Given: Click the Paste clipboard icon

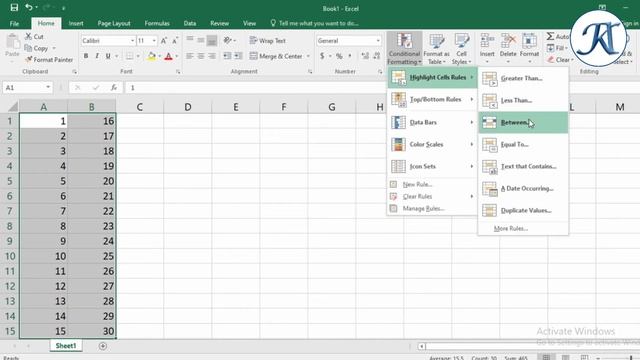Looking at the screenshot, I should click(12, 42).
